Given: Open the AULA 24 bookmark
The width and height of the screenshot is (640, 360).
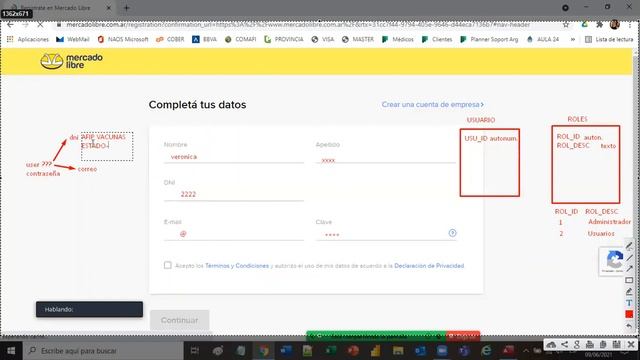Looking at the screenshot, I should click(x=542, y=40).
